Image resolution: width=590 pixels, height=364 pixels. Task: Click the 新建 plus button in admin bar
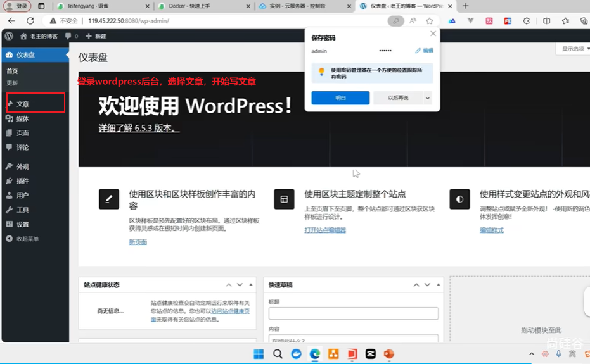pyautogui.click(x=96, y=36)
